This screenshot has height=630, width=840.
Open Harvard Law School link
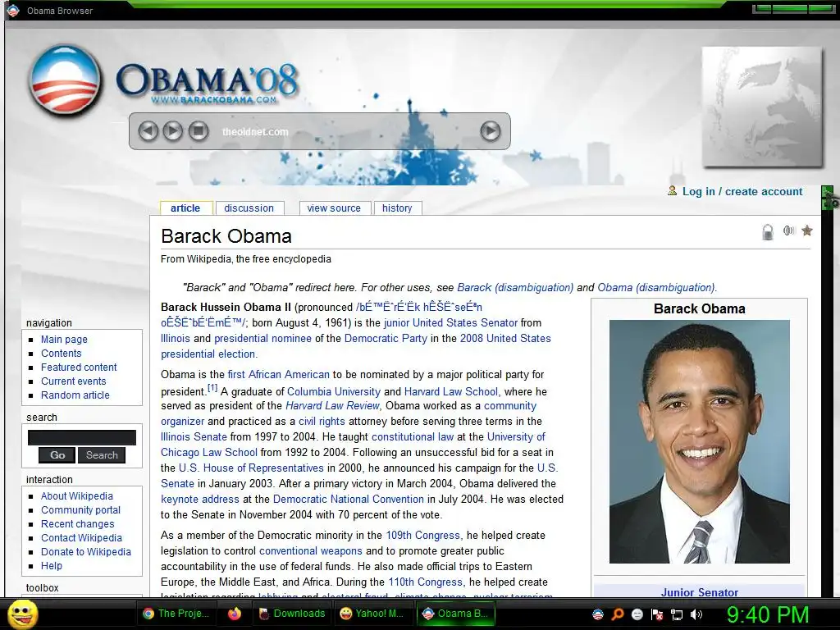(451, 391)
